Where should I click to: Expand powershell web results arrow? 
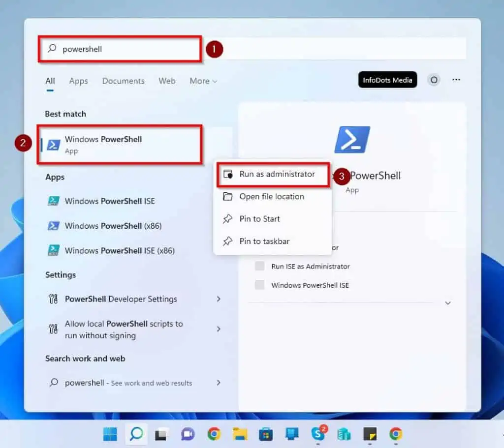tap(219, 383)
